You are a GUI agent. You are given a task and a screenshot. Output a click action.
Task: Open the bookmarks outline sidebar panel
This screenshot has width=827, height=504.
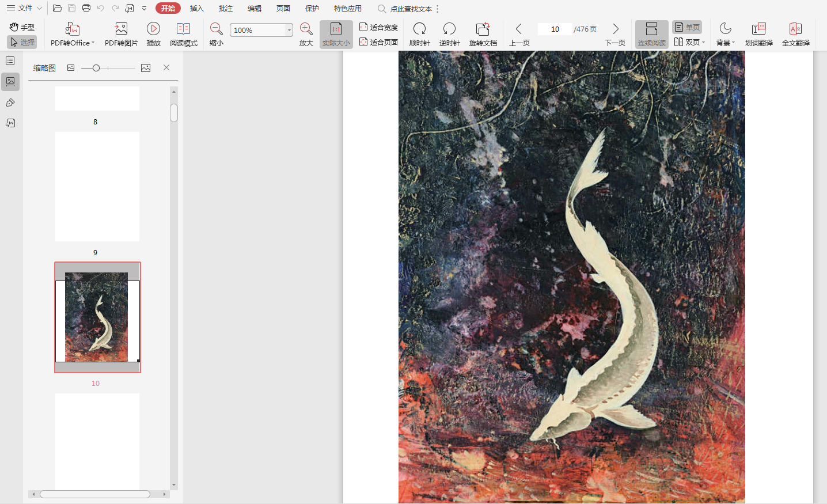(x=10, y=61)
